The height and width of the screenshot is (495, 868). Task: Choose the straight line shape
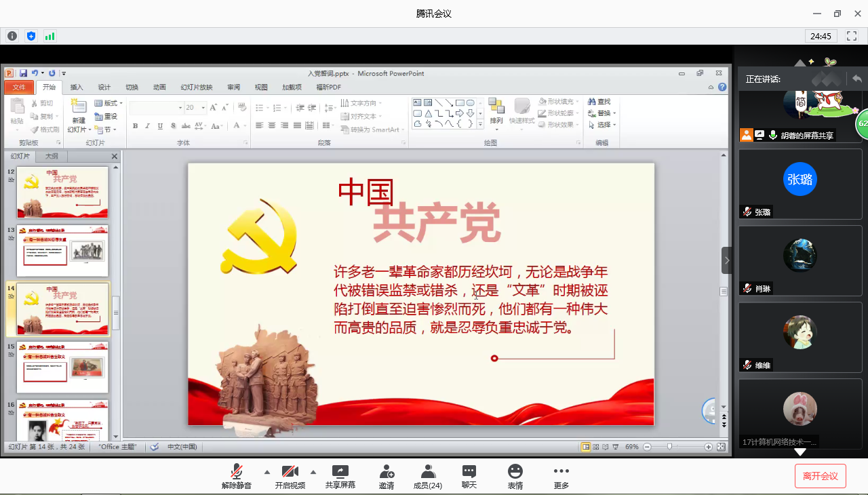click(x=439, y=103)
